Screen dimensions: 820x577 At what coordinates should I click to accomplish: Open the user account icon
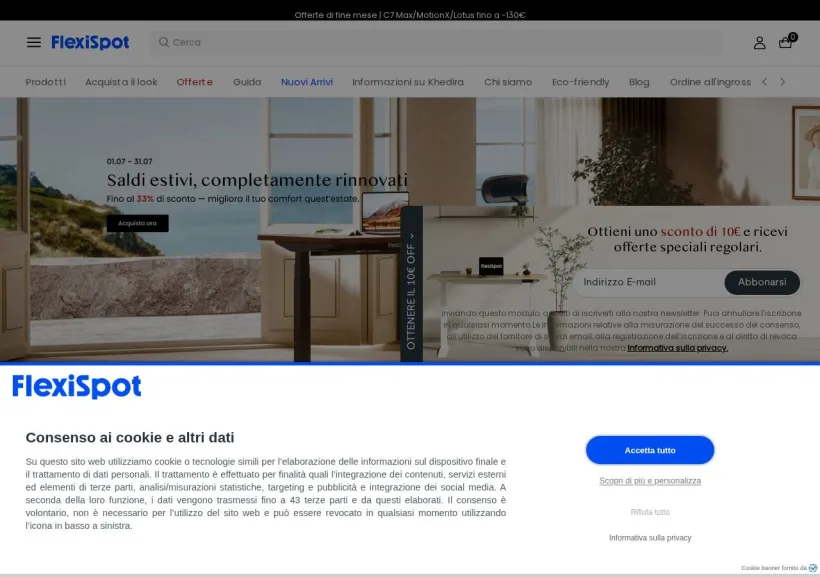(759, 42)
